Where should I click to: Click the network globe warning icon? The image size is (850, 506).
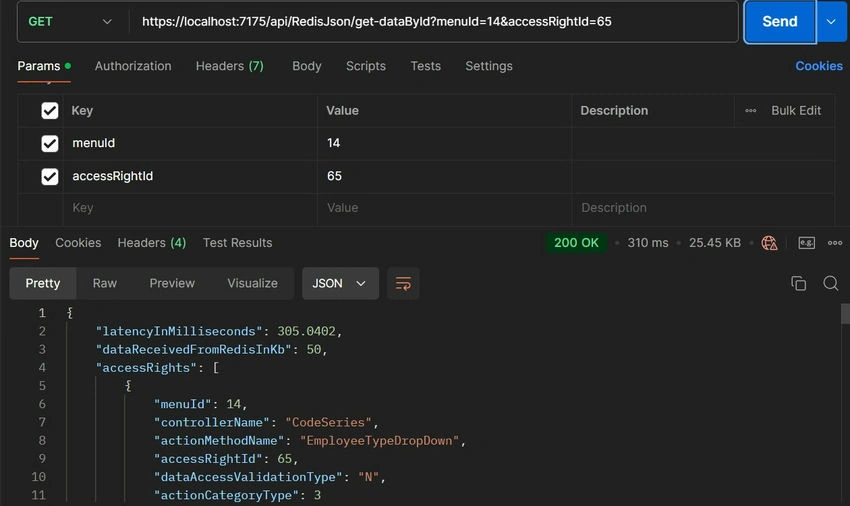769,243
